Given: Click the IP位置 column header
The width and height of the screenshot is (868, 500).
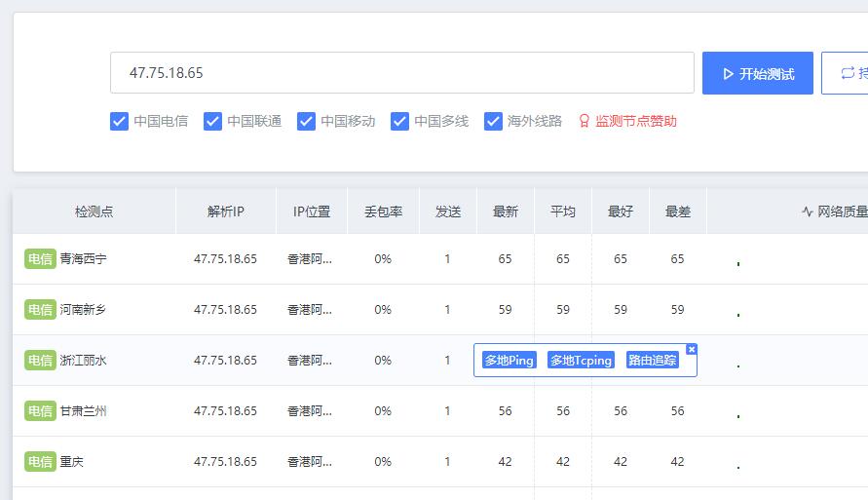Looking at the screenshot, I should point(312,212).
